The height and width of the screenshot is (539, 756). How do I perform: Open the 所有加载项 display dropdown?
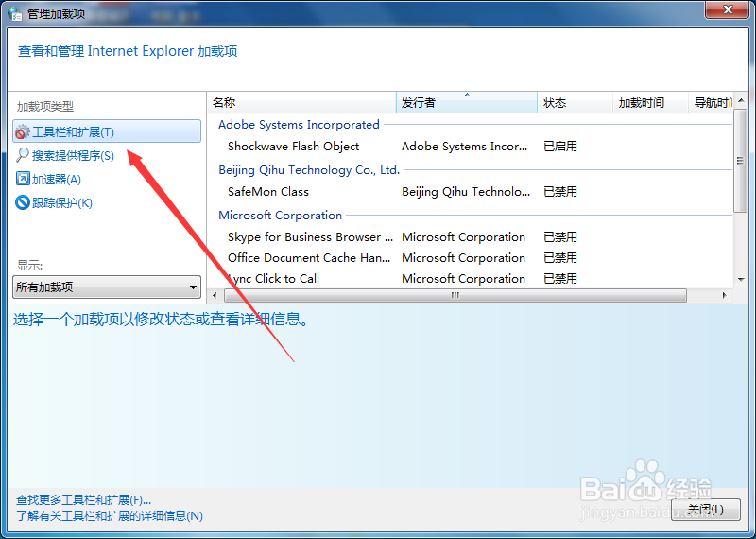click(x=107, y=287)
